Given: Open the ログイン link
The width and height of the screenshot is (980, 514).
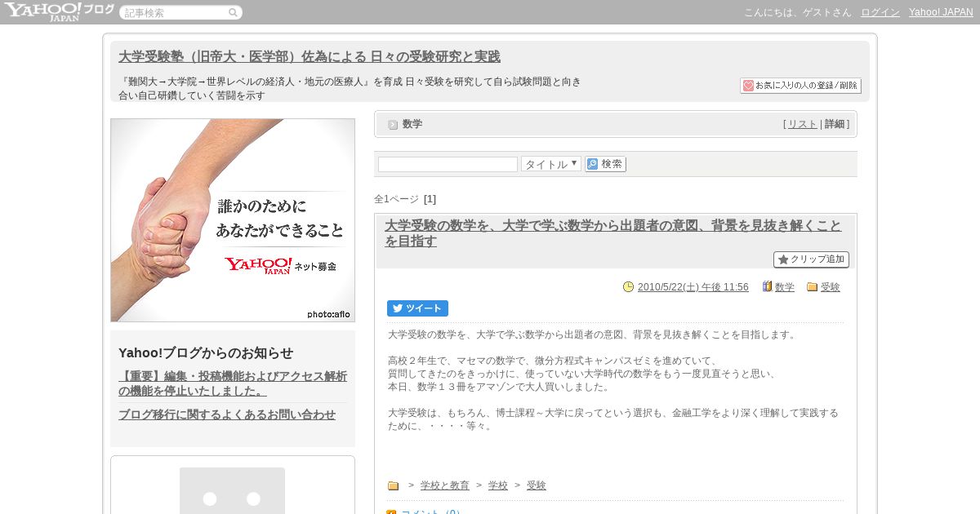Looking at the screenshot, I should point(880,12).
